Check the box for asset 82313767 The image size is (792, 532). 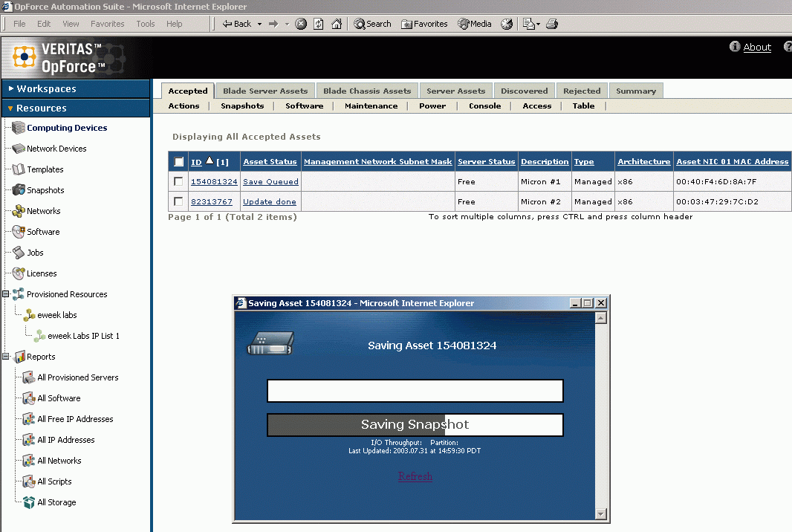(178, 201)
